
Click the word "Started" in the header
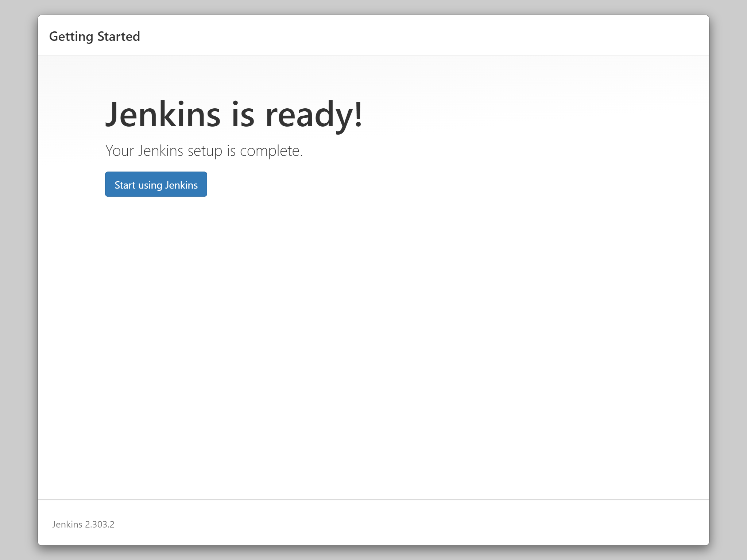pos(119,36)
